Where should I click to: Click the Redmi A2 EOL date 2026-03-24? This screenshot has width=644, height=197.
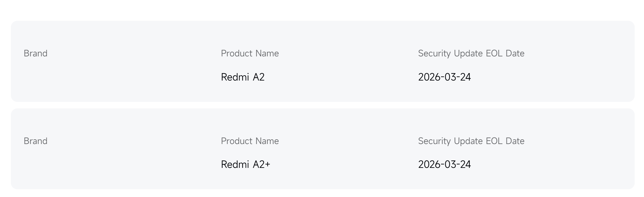[x=444, y=77]
